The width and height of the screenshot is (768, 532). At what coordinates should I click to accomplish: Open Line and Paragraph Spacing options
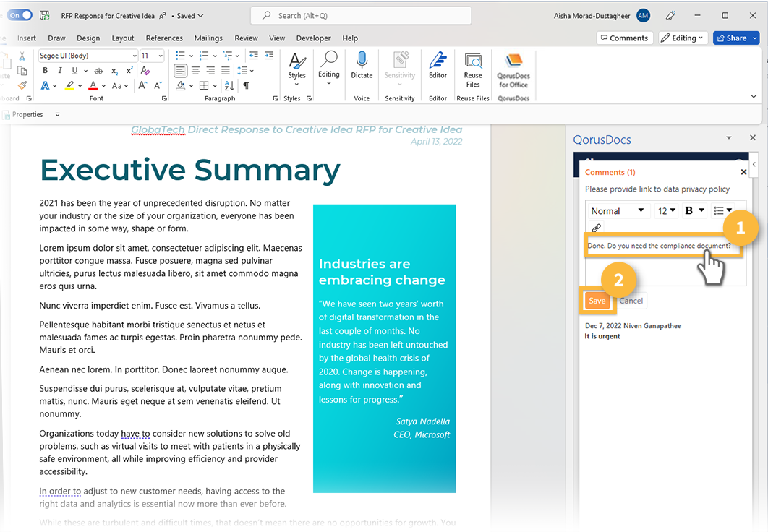[x=245, y=71]
